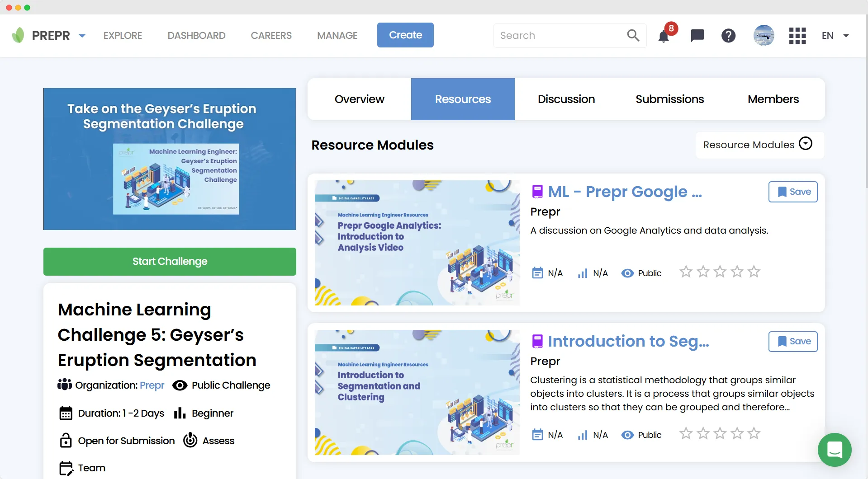868x479 pixels.
Task: Expand the Resource Modules filter dropdown
Action: click(760, 145)
